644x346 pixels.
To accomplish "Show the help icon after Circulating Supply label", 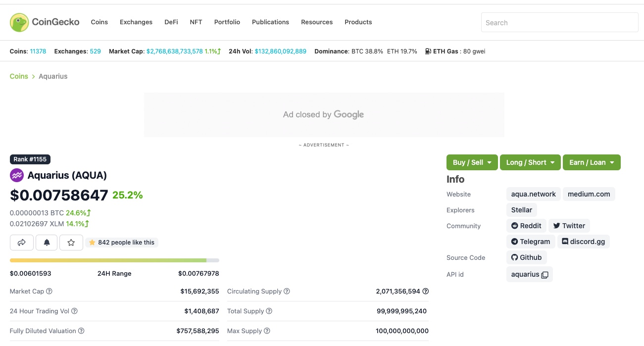I will tap(287, 292).
